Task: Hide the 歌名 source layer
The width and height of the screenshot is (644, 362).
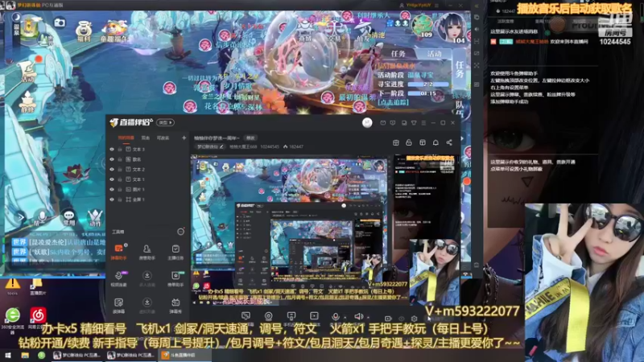Action: (112, 159)
